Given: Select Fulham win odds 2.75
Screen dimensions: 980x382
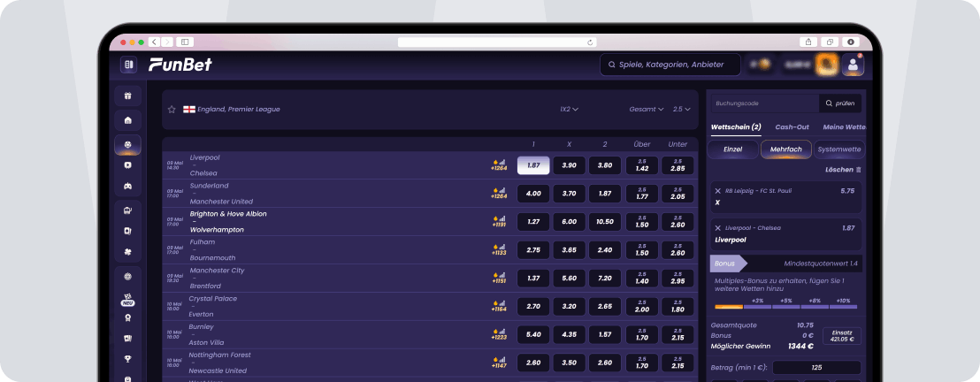Looking at the screenshot, I should click(533, 250).
